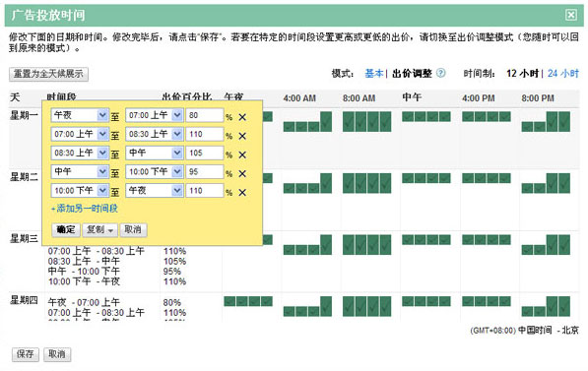The image size is (588, 371).
Task: Toggle Wednesday's first 中午 schedule block
Action: click(408, 240)
